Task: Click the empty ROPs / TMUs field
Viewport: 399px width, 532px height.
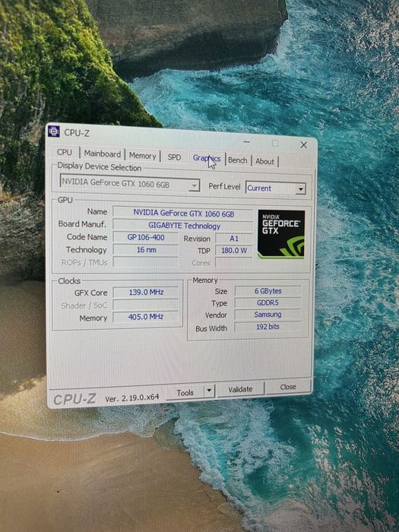Action: click(146, 262)
